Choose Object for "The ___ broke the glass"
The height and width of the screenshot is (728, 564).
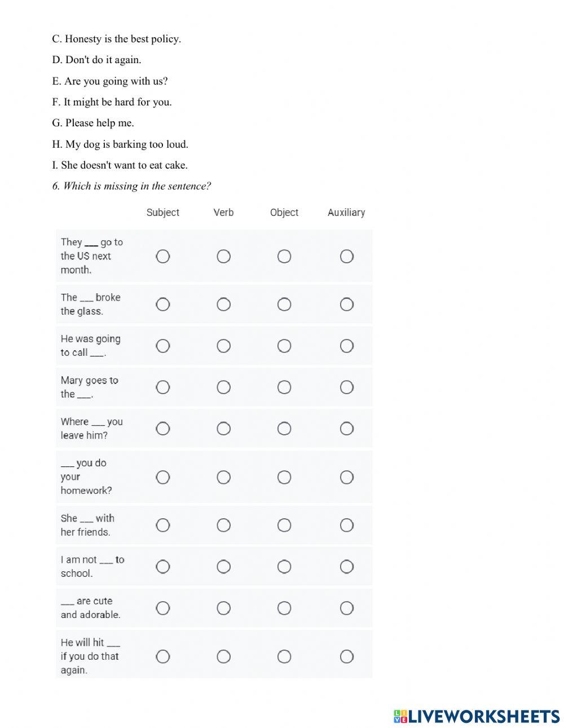click(284, 305)
